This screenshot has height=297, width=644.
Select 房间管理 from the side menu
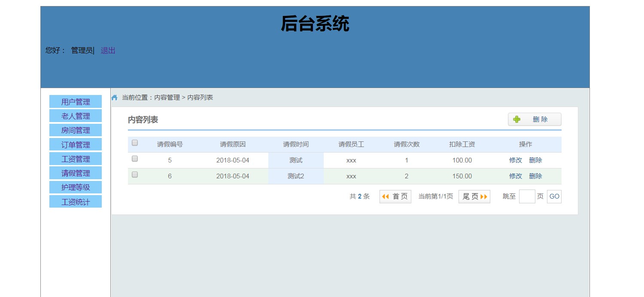pyautogui.click(x=76, y=130)
